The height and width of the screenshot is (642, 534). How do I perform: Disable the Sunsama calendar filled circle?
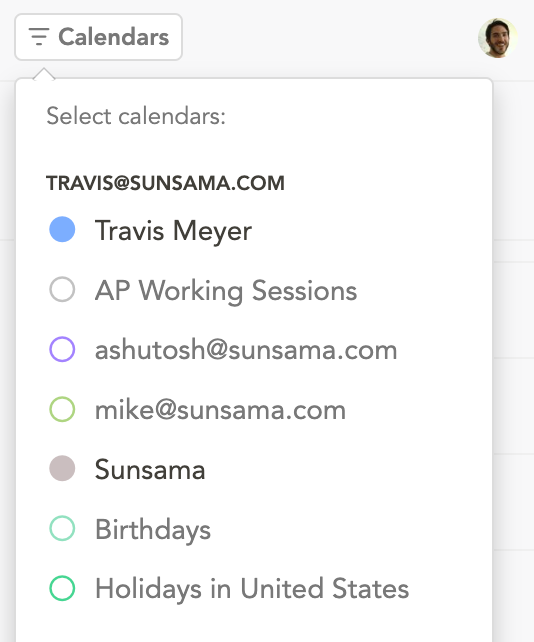click(x=62, y=468)
